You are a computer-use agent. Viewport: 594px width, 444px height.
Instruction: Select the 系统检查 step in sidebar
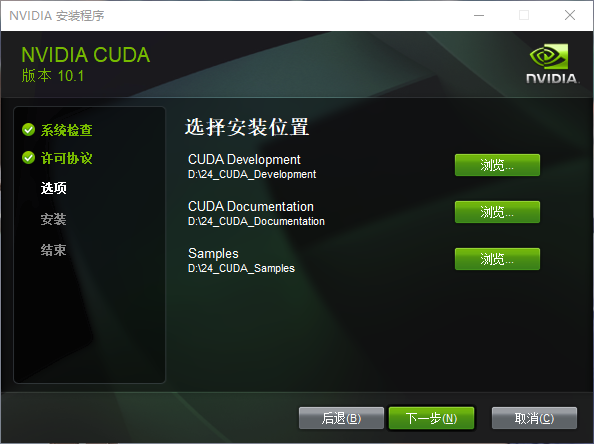point(67,130)
